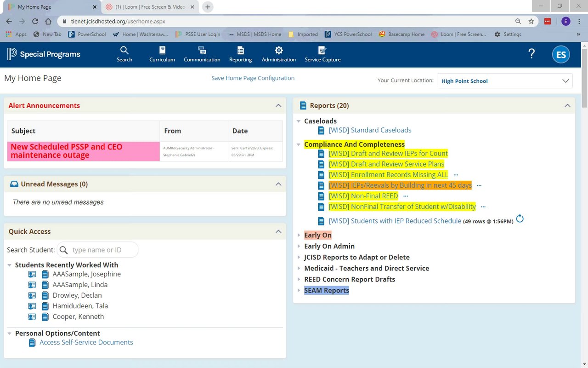Refresh the Students with IEP Reduced Schedule report
Image resolution: width=588 pixels, height=368 pixels.
(520, 218)
